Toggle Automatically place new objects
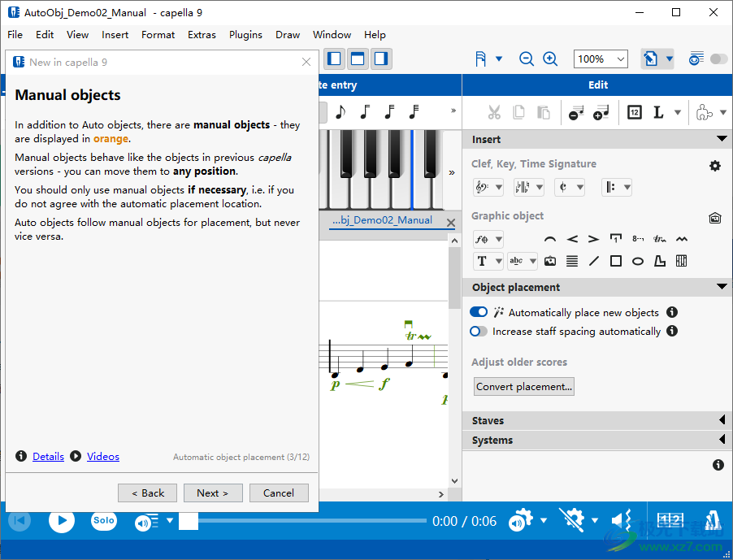This screenshot has height=560, width=733. (479, 312)
